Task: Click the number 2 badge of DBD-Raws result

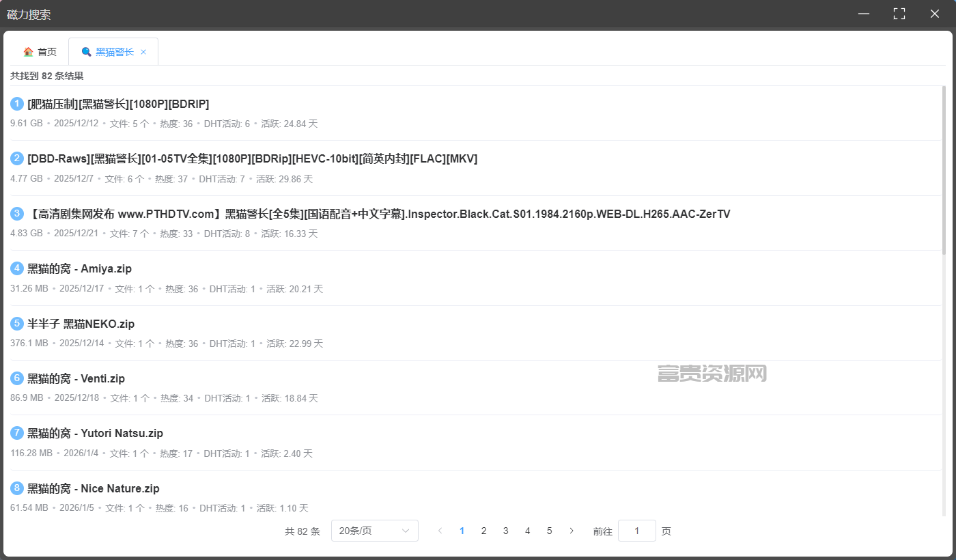Action: (x=17, y=158)
